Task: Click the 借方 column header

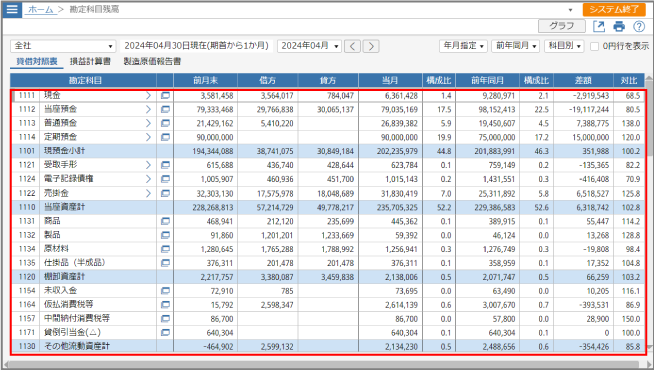Action: 268,81
